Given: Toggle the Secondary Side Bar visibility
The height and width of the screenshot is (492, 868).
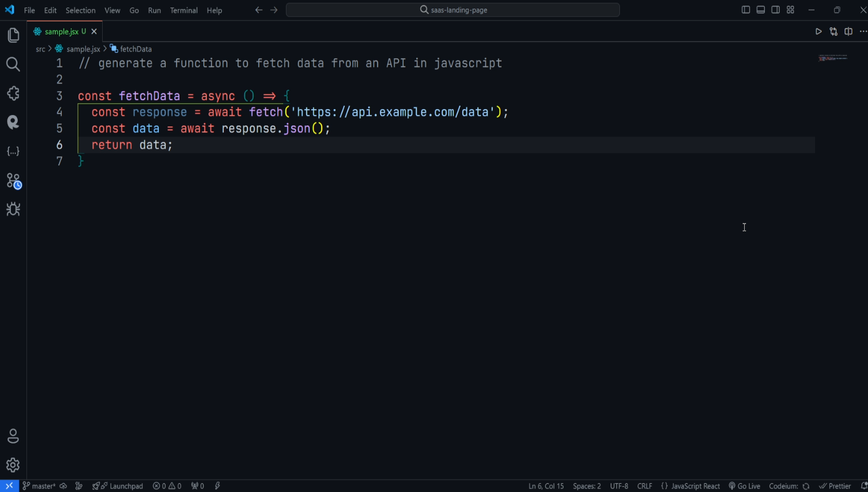Looking at the screenshot, I should coord(776,10).
